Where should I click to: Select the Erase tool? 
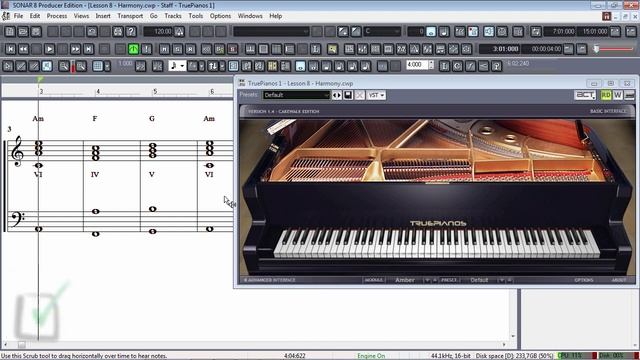point(34,66)
